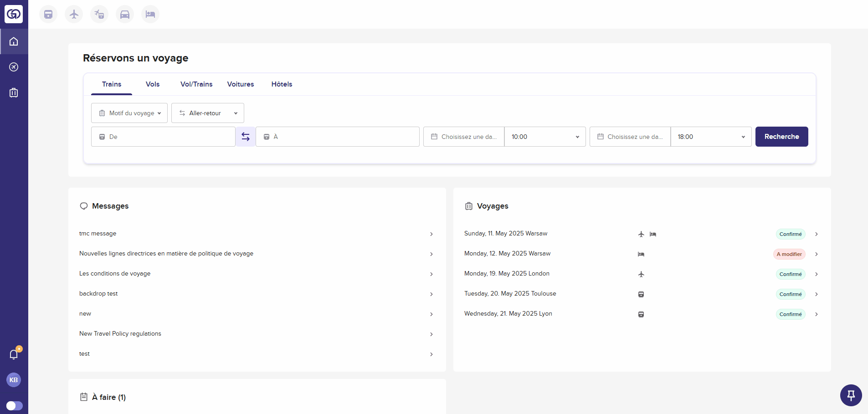Switch to the Hôtels tab
The image size is (868, 414).
282,84
